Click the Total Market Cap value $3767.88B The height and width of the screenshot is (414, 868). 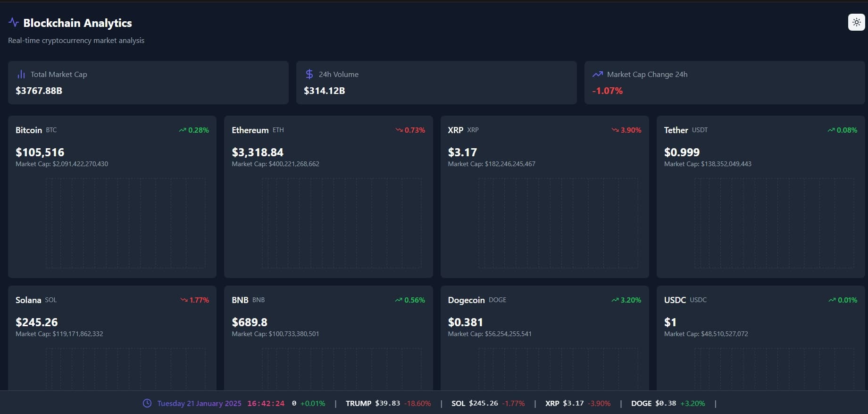tap(39, 91)
